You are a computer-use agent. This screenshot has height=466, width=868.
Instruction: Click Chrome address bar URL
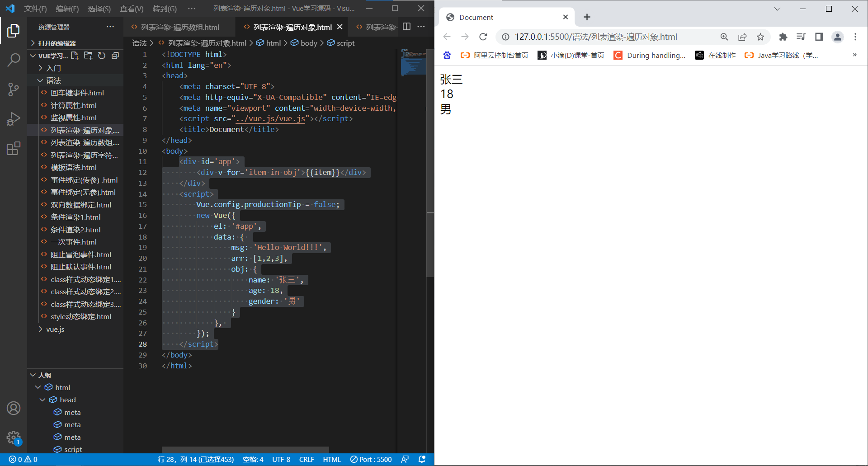point(596,37)
